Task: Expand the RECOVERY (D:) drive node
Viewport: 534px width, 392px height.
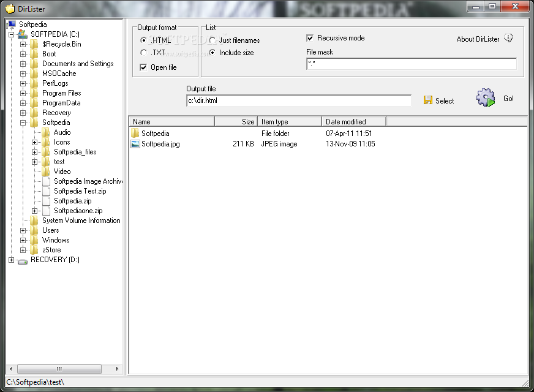Action: point(11,260)
